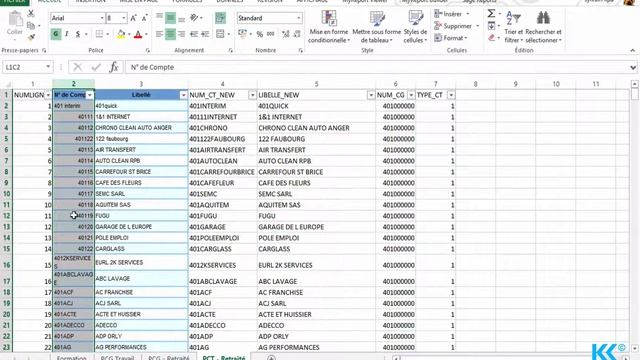Click the text orientation icon
This screenshot has height=360, width=640.
pos(194,18)
